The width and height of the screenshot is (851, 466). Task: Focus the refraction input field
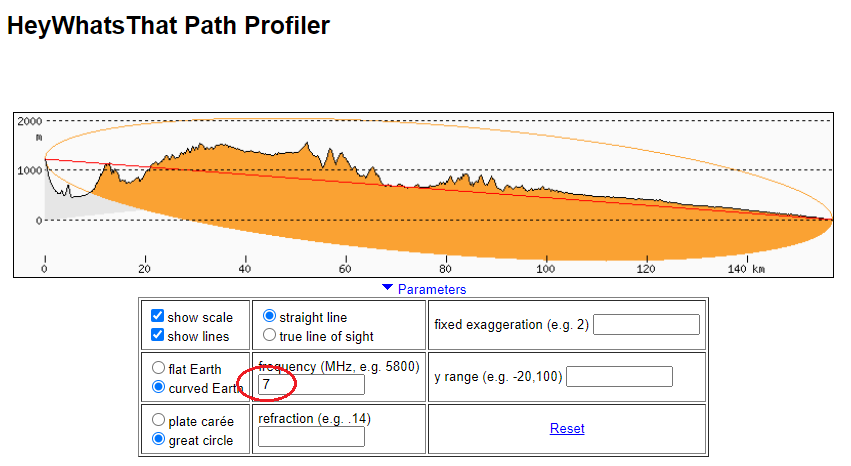tap(312, 437)
